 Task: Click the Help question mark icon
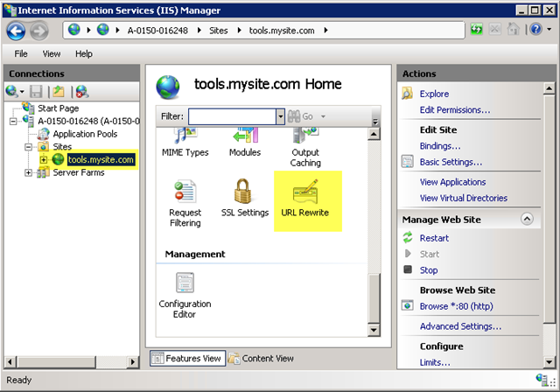535,29
